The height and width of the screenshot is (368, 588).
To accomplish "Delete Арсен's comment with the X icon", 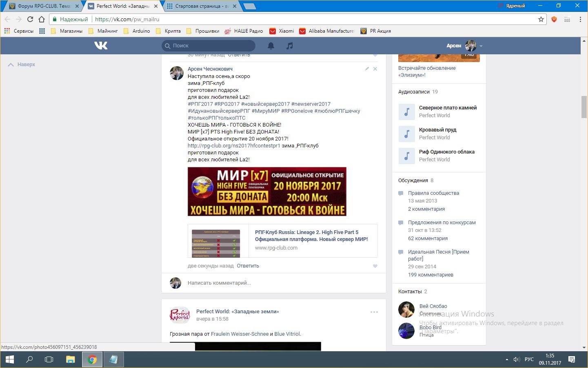I will point(375,69).
